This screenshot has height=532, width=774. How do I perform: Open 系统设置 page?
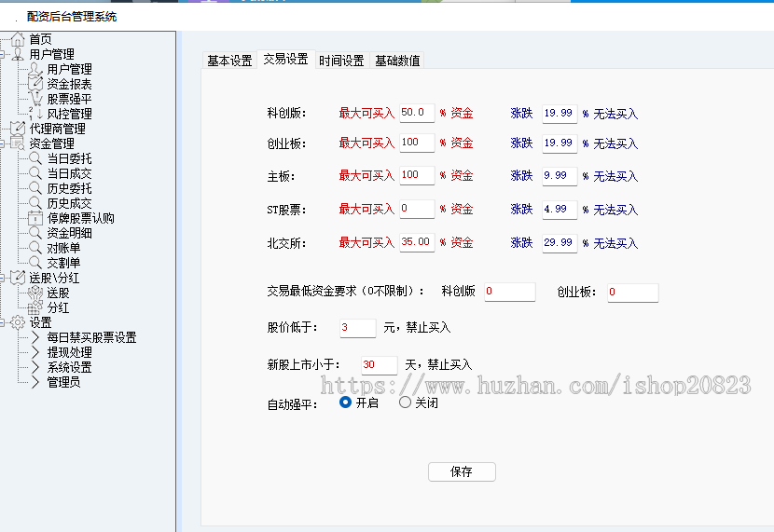pos(69,367)
